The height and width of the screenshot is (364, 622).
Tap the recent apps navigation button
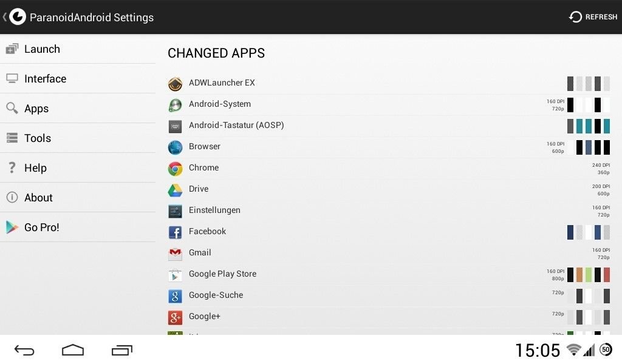coord(121,350)
